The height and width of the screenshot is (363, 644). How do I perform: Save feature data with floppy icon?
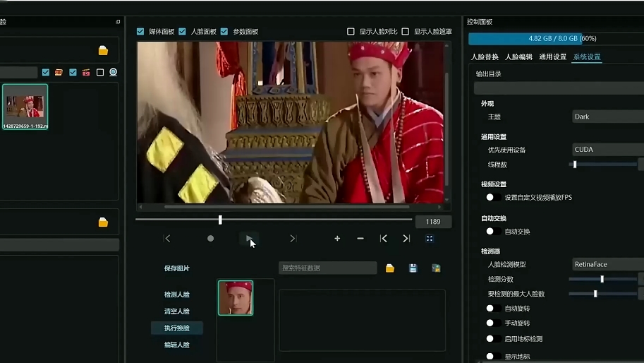(413, 268)
